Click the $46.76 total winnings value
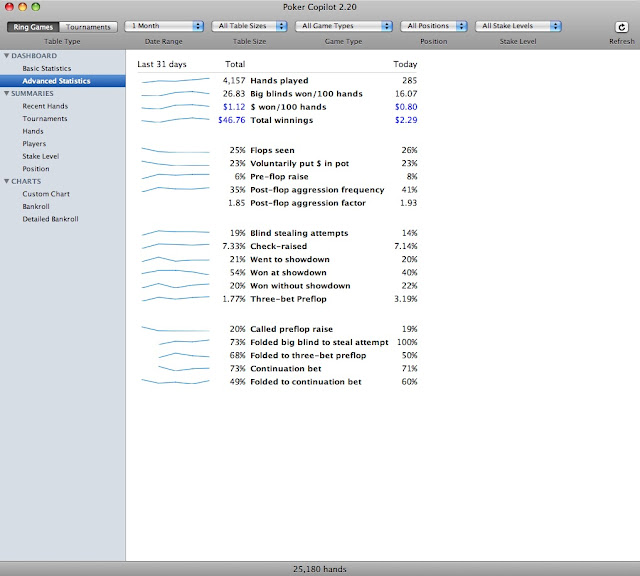The height and width of the screenshot is (576, 640). 232,120
